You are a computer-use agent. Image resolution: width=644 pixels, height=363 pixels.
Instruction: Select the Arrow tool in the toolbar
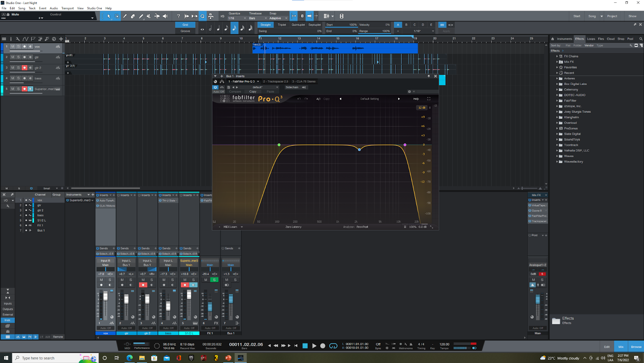pyautogui.click(x=109, y=16)
